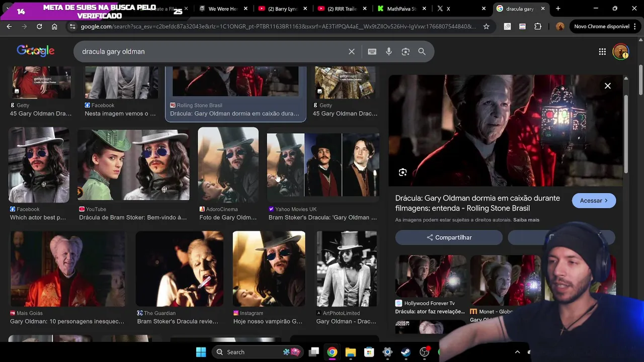Click the Compartilhar button
Image resolution: width=644 pixels, height=362 pixels.
[449, 237]
